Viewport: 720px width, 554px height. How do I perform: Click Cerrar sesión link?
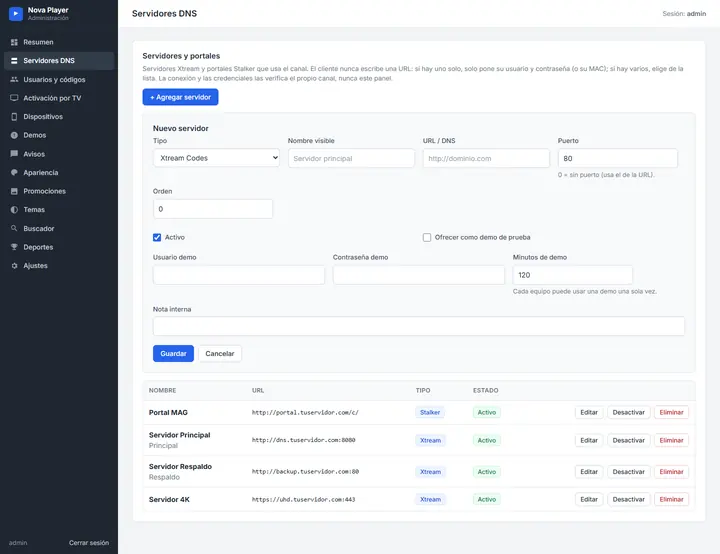click(89, 543)
